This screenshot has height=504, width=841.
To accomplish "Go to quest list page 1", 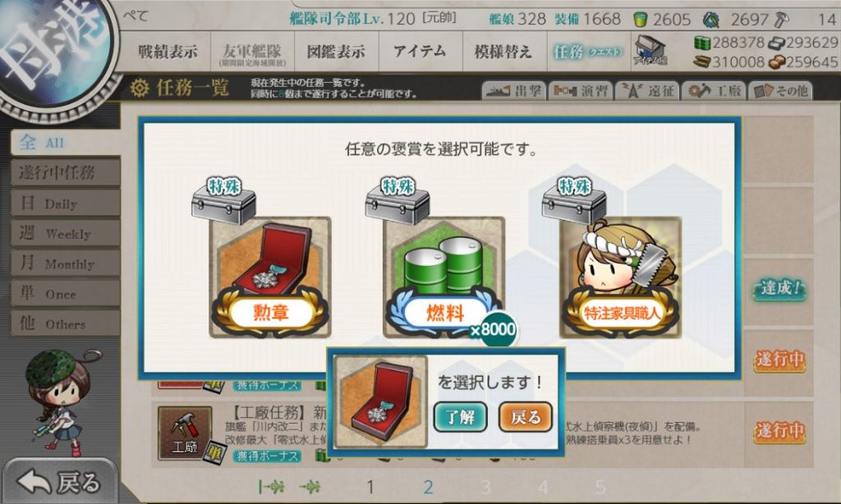I will point(370,487).
